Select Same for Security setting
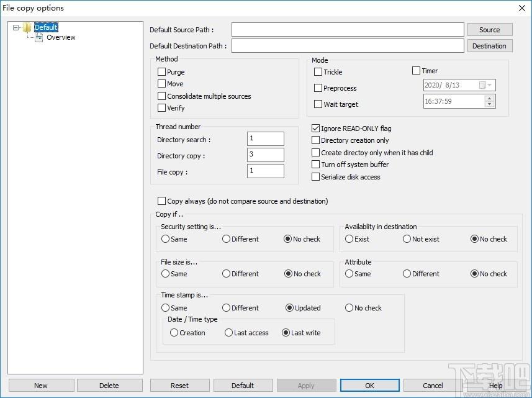This screenshot has height=398, width=532. [165, 239]
